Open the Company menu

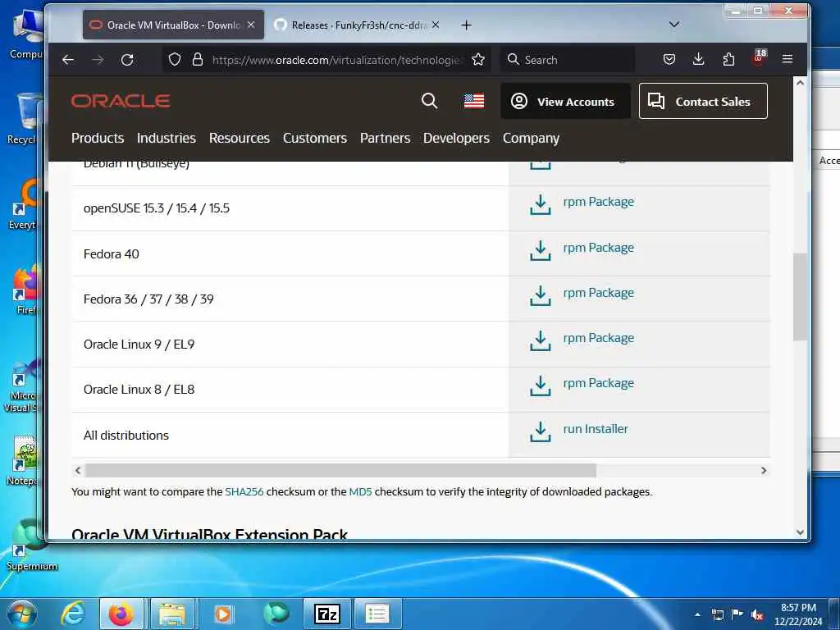[x=531, y=138]
